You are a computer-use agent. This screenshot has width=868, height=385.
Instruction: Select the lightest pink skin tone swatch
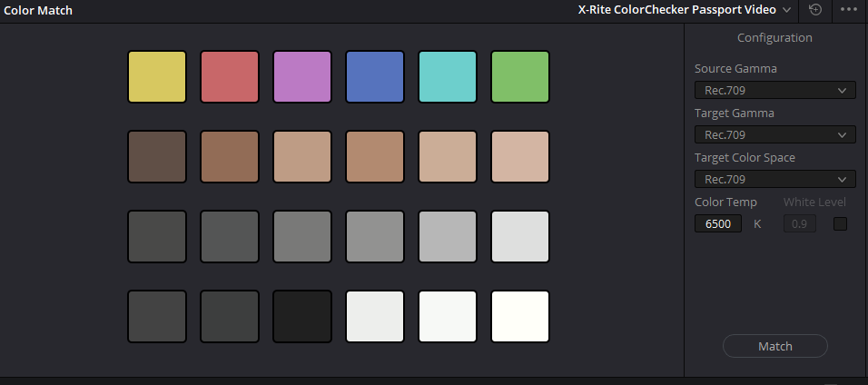[x=520, y=157]
